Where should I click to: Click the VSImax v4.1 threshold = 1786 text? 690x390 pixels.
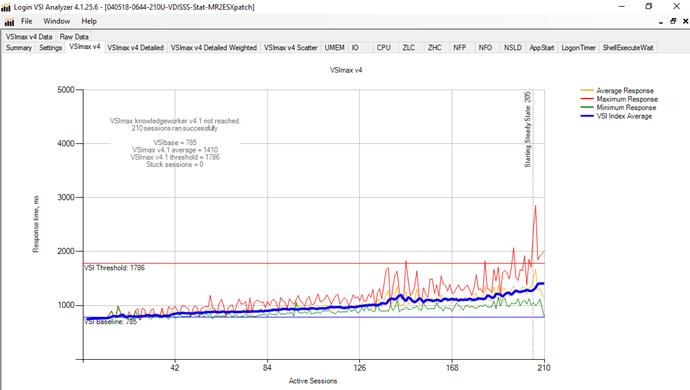175,157
